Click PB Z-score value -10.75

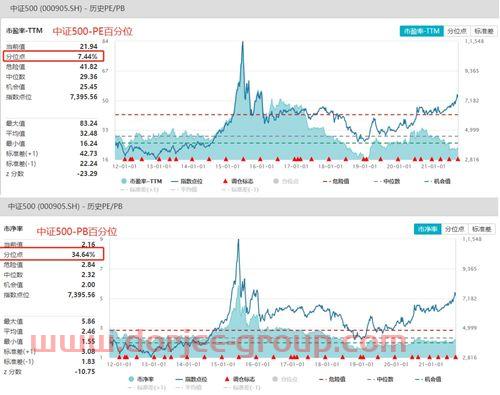(x=85, y=371)
